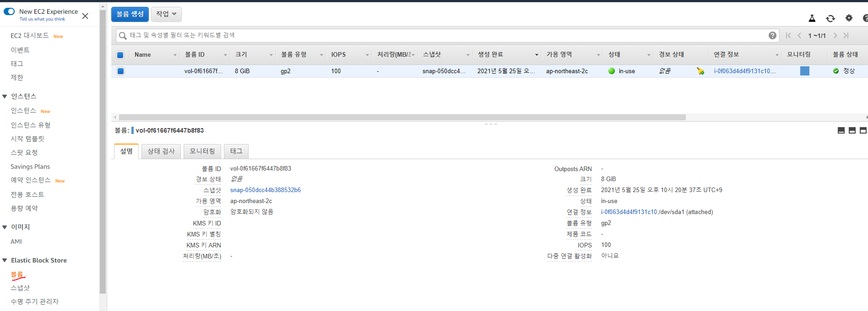The image size is (868, 311).
Task: Open the monitoring graph icon in volume row
Action: [805, 71]
